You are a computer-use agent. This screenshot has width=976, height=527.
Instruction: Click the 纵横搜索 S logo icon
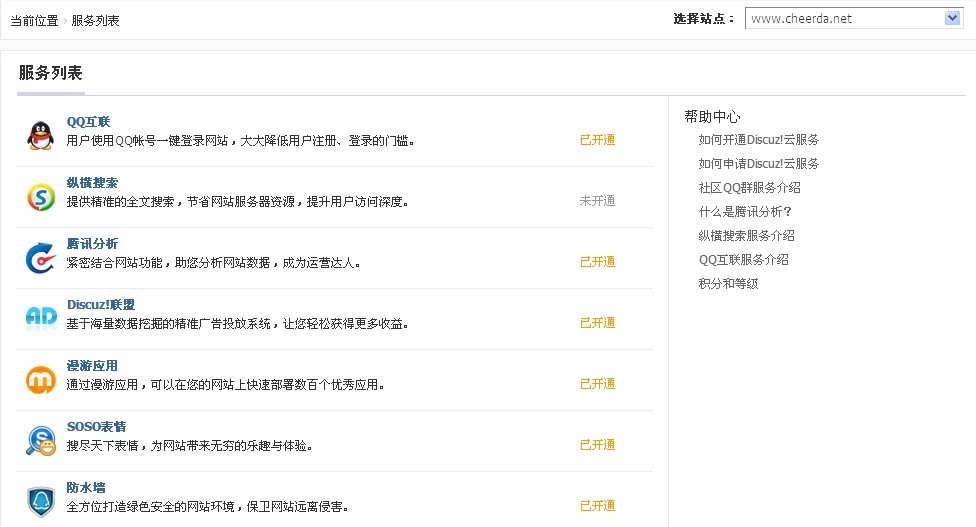click(41, 197)
